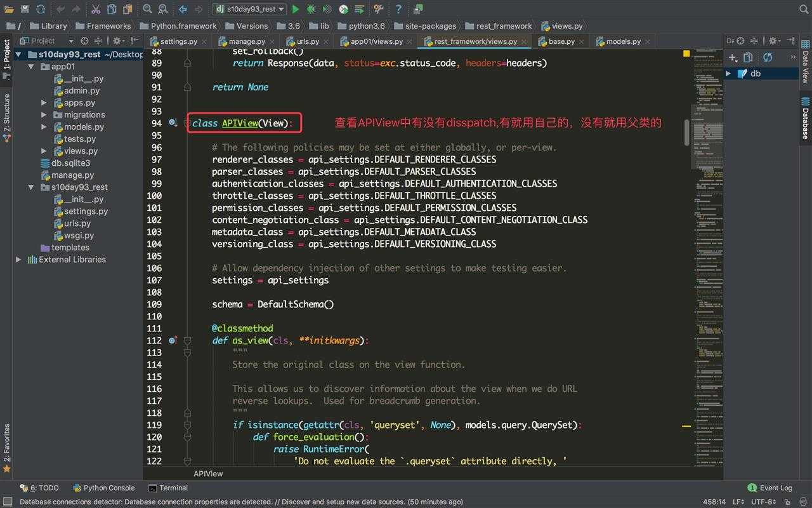Image resolution: width=812 pixels, height=508 pixels.
Task: Open the TODO tool window
Action: (39, 488)
